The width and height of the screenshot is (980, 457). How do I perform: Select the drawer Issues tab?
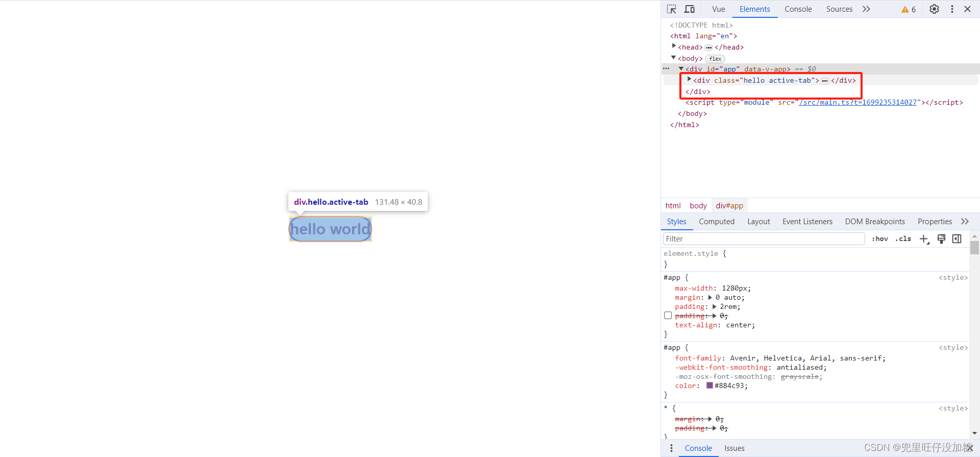tap(734, 448)
